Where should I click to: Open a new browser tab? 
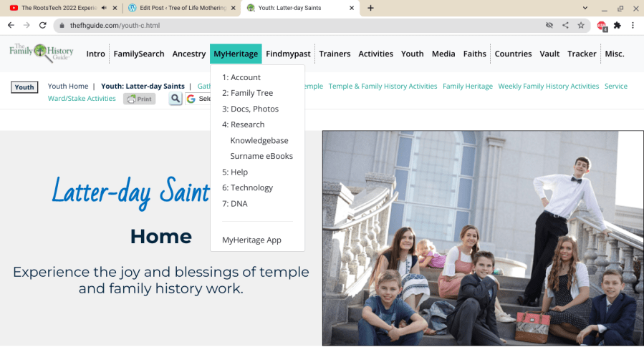point(370,8)
